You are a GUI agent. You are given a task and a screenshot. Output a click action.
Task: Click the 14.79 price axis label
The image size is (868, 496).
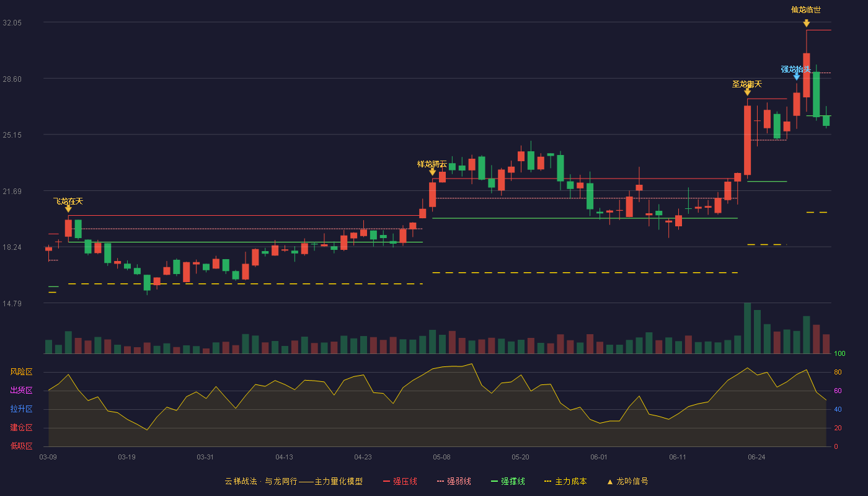point(12,303)
